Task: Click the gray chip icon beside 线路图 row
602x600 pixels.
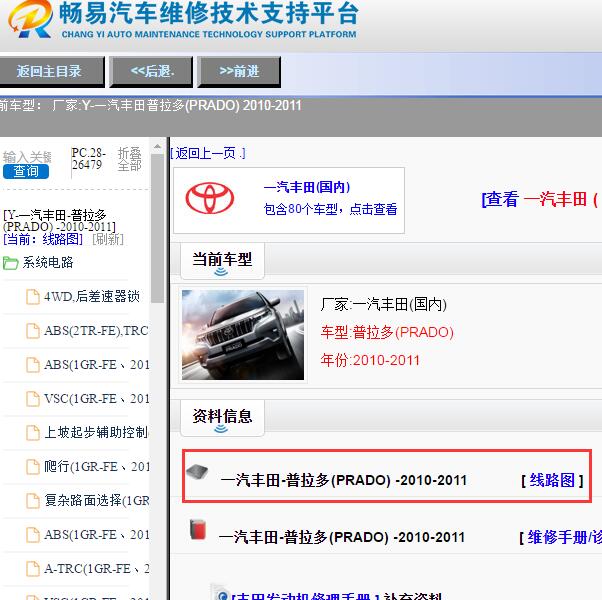Action: [197, 472]
